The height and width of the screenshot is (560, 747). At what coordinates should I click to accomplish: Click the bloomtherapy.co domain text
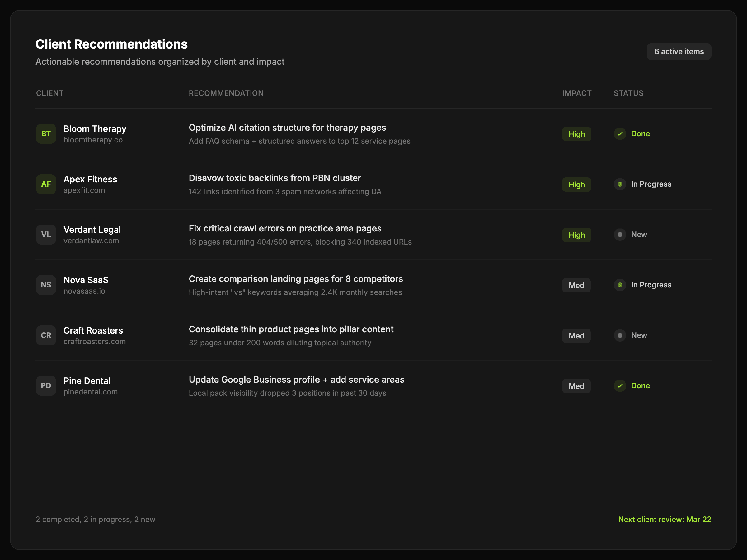pyautogui.click(x=93, y=140)
